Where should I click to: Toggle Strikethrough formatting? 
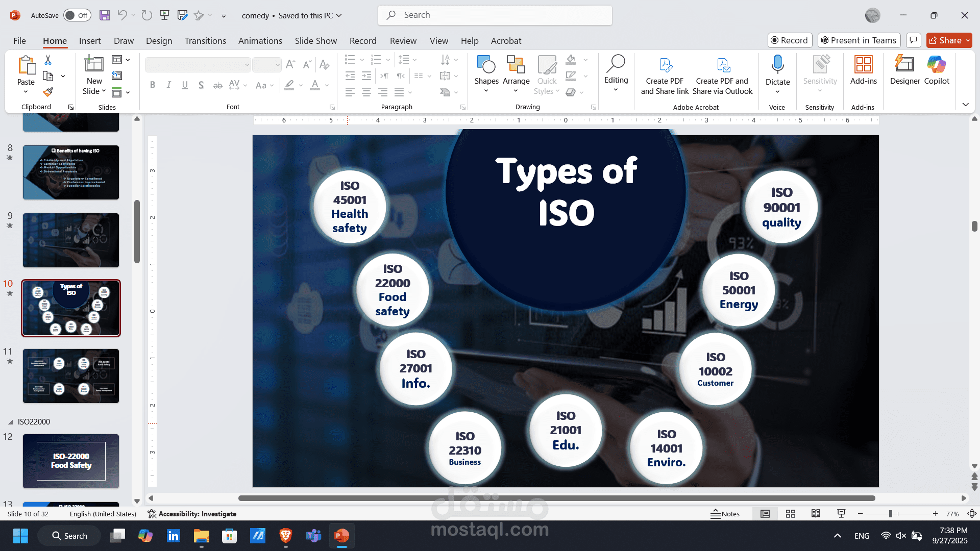pyautogui.click(x=217, y=85)
